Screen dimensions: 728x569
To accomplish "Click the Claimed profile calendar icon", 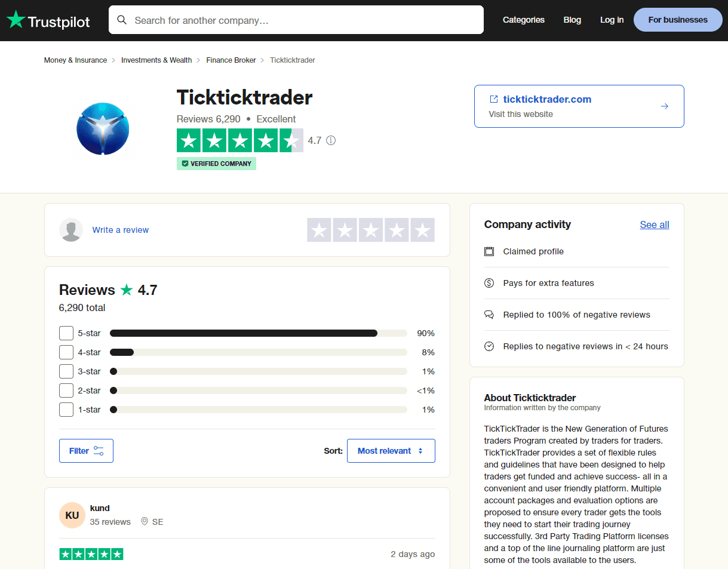I will [x=489, y=251].
